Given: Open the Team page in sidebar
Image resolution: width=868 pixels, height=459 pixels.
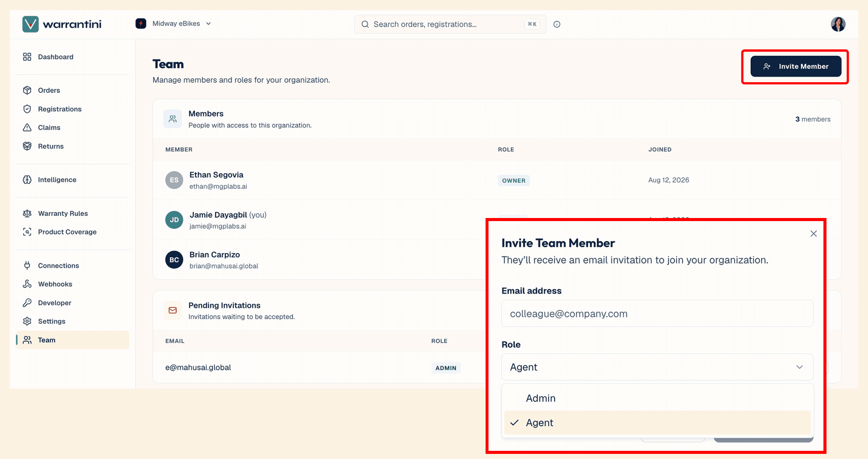Looking at the screenshot, I should tap(73, 340).
